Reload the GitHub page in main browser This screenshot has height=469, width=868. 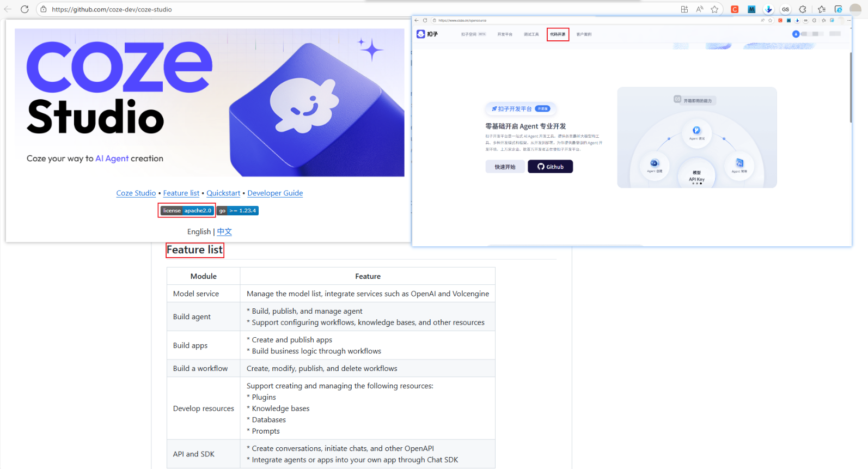[25, 9]
